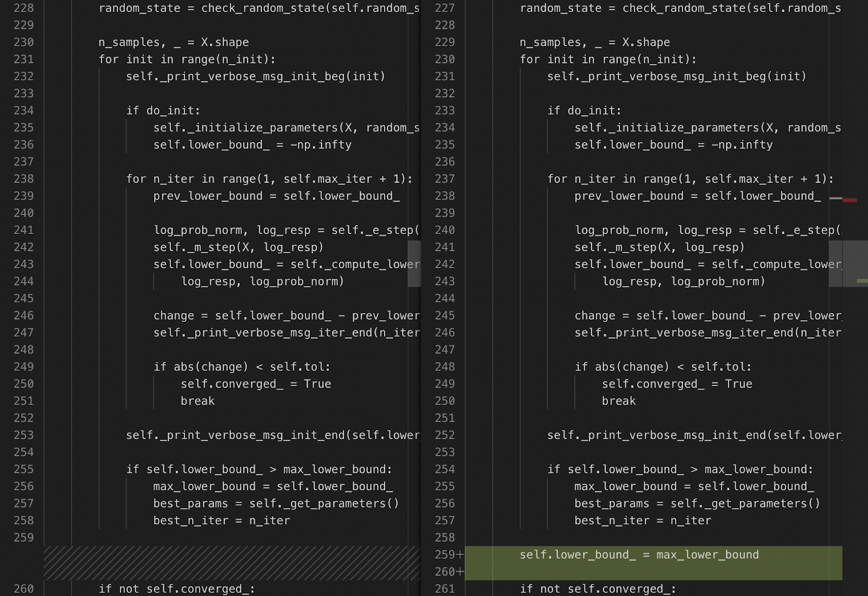The image size is (868, 596).
Task: Click '-np.infty' assignment on right line 235
Action: (x=674, y=145)
